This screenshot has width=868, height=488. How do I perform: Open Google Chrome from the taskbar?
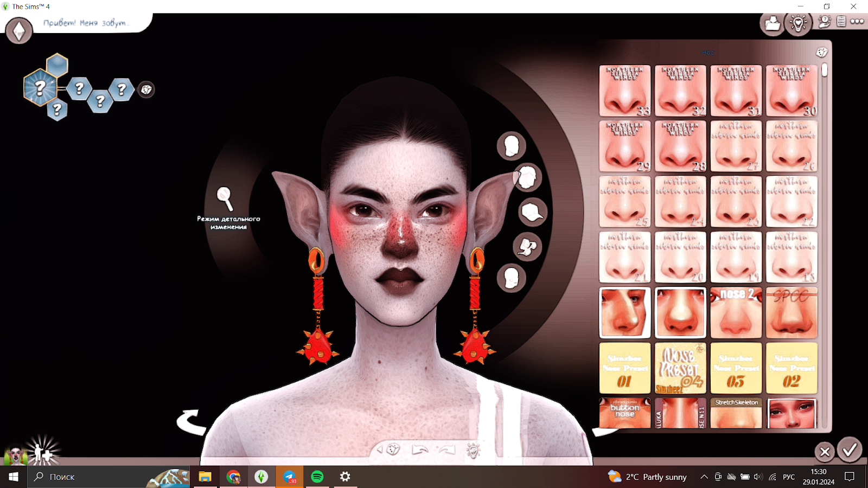tap(233, 477)
